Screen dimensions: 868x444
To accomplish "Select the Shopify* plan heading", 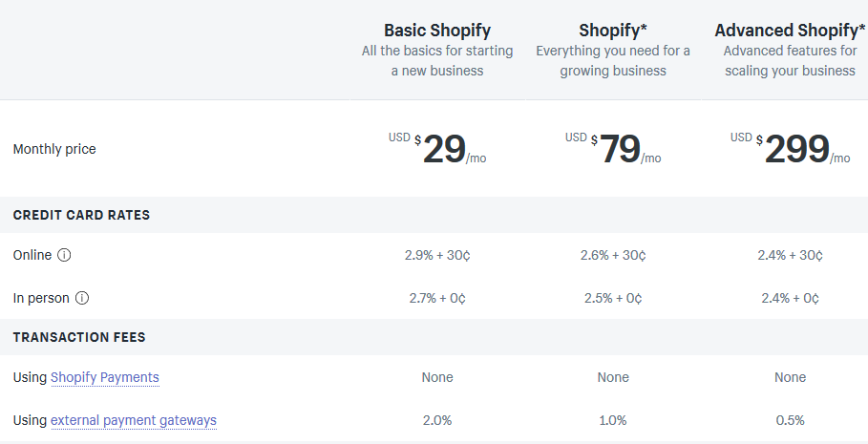I will (x=613, y=30).
